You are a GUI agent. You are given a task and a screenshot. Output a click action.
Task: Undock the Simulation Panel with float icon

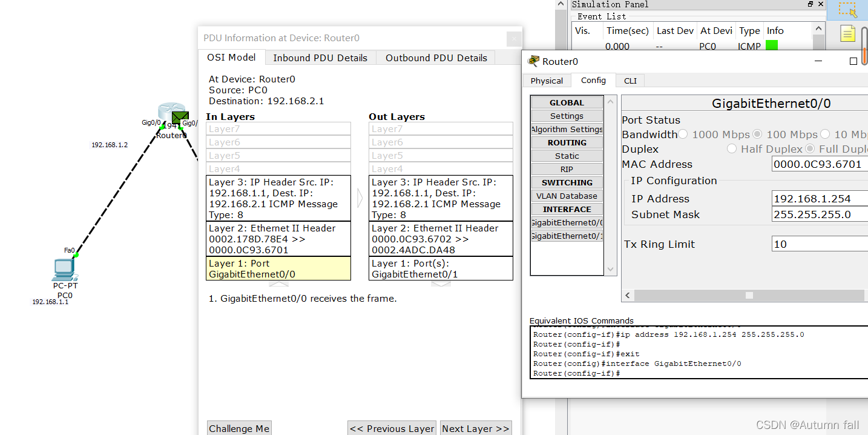click(x=810, y=4)
